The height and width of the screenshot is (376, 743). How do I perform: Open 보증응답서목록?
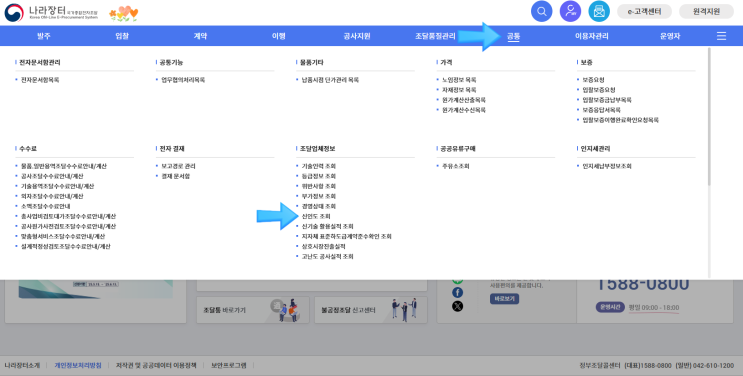point(601,110)
